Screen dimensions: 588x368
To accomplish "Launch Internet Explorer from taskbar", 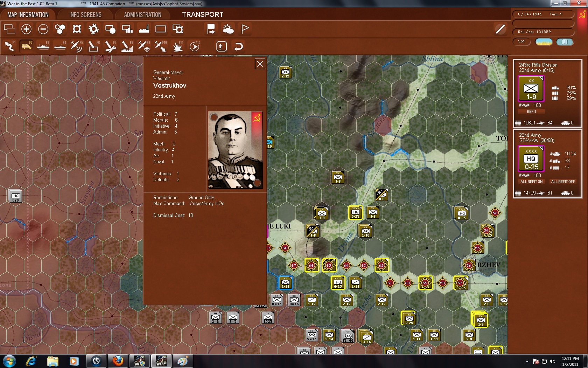I will click(31, 361).
